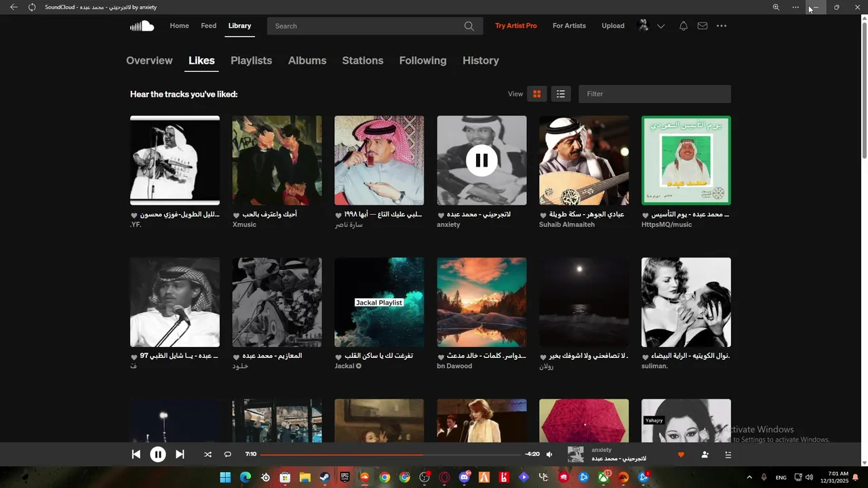The image size is (868, 488).
Task: Click the For Artists link
Action: click(569, 26)
